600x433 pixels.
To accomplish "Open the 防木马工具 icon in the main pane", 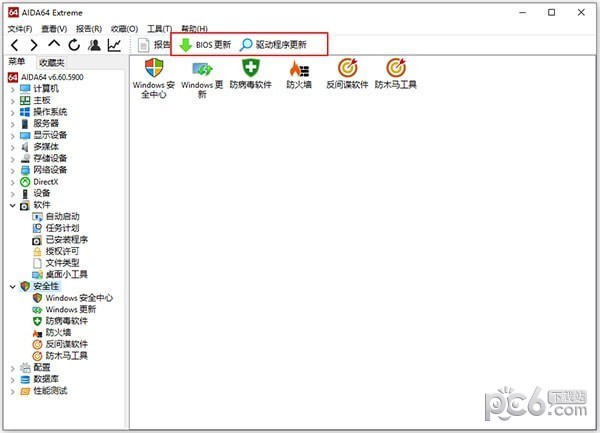I will 396,74.
